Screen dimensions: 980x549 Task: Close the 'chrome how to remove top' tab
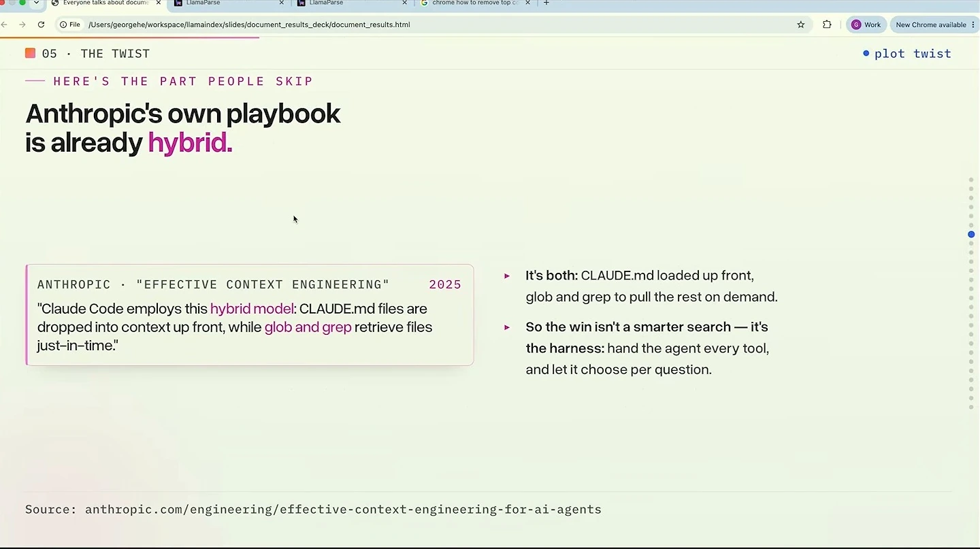point(527,3)
